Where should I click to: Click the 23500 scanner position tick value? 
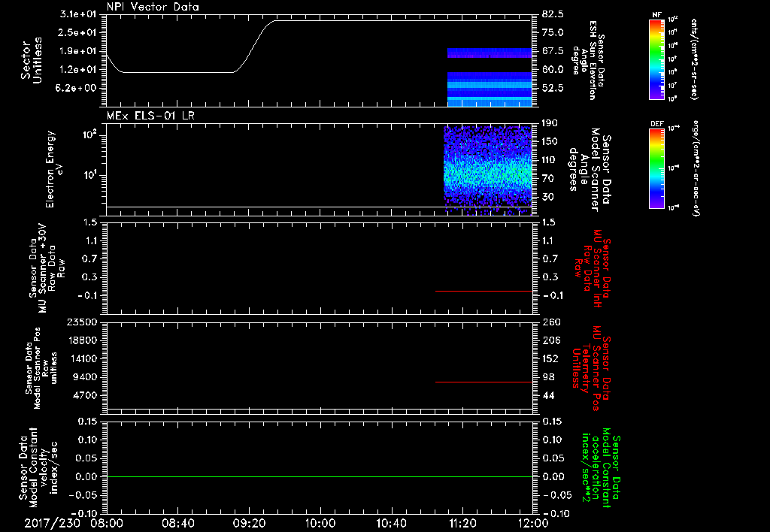[83, 322]
